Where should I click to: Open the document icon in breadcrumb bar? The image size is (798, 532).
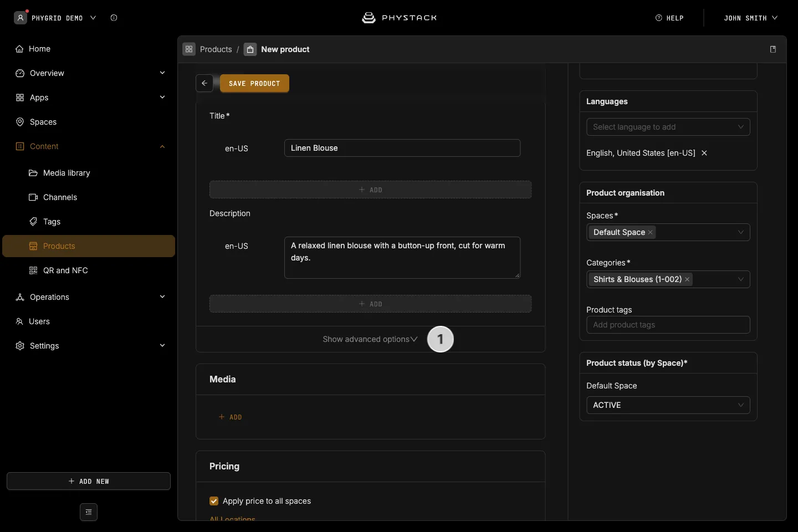pos(773,49)
